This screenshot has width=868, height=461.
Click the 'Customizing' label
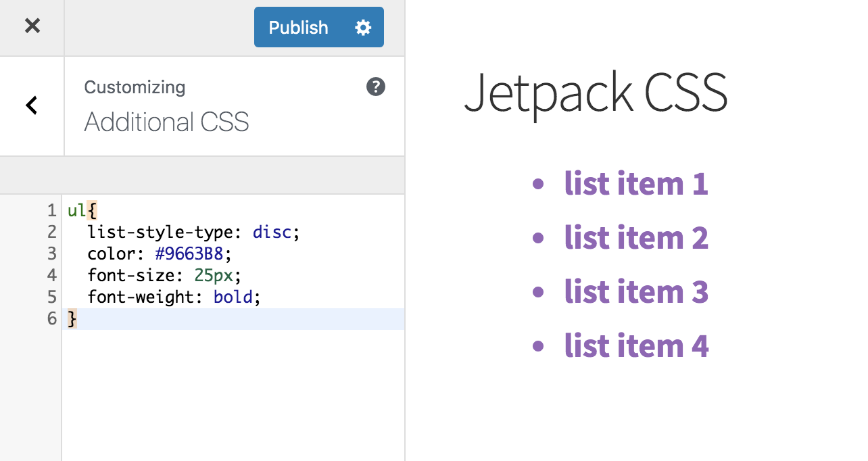click(135, 87)
